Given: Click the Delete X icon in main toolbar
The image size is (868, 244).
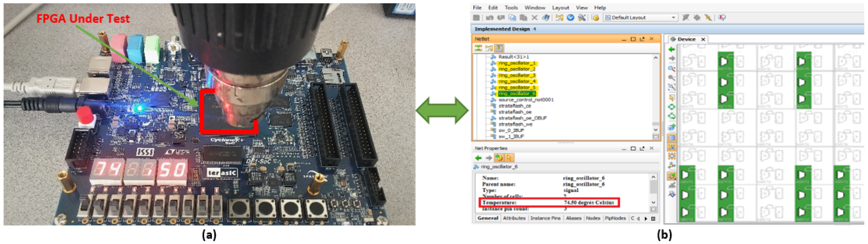Looking at the screenshot, I should coord(534,18).
